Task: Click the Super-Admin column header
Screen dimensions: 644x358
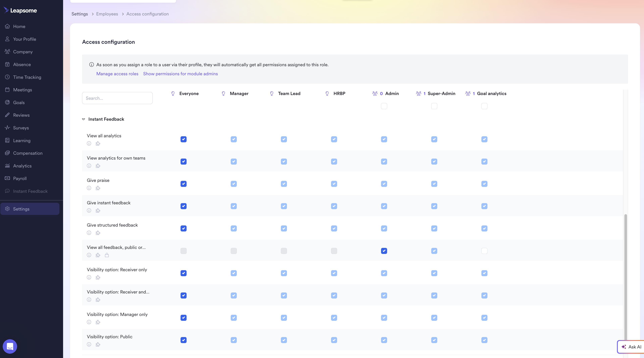Action: (441, 94)
